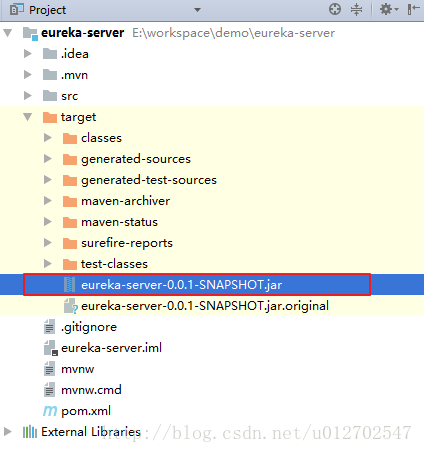Collapse the target folder
This screenshot has height=453, width=424.
(27, 117)
